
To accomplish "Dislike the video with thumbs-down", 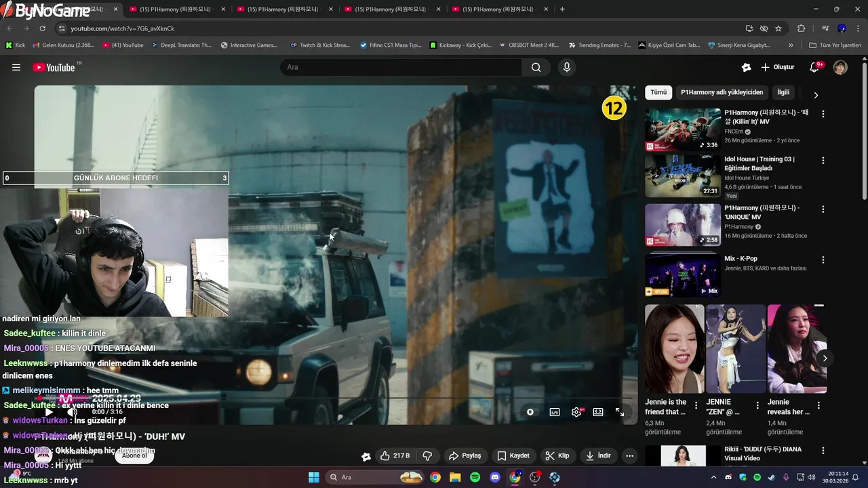I will 427,455.
